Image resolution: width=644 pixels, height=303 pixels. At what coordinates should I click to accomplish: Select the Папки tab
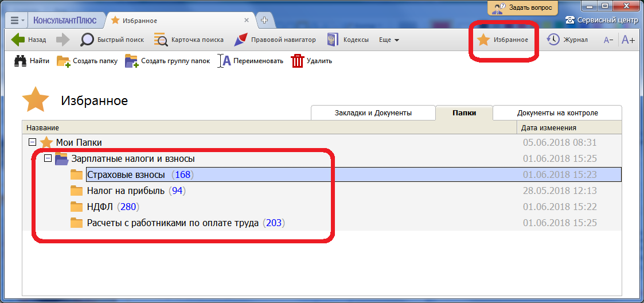coord(464,112)
